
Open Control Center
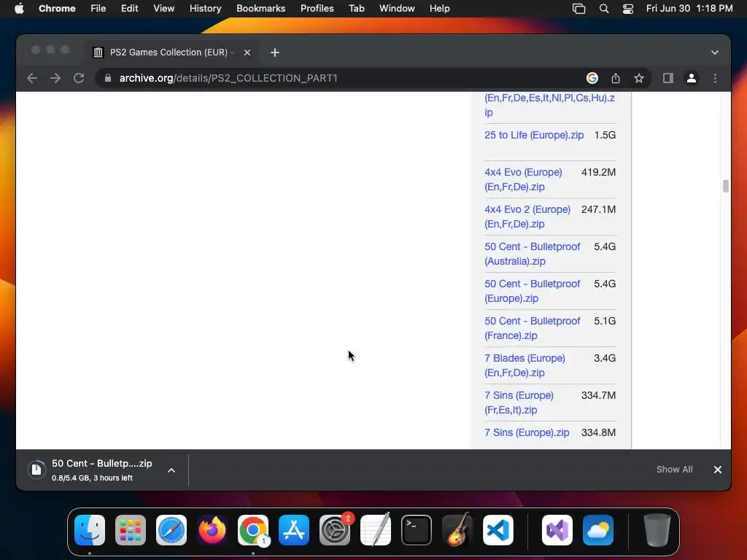[628, 9]
